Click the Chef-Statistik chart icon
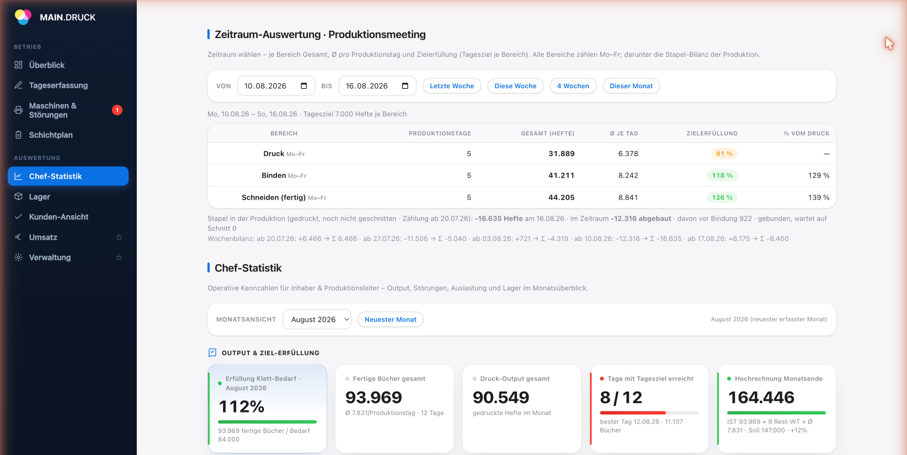Image resolution: width=907 pixels, height=455 pixels. (19, 176)
